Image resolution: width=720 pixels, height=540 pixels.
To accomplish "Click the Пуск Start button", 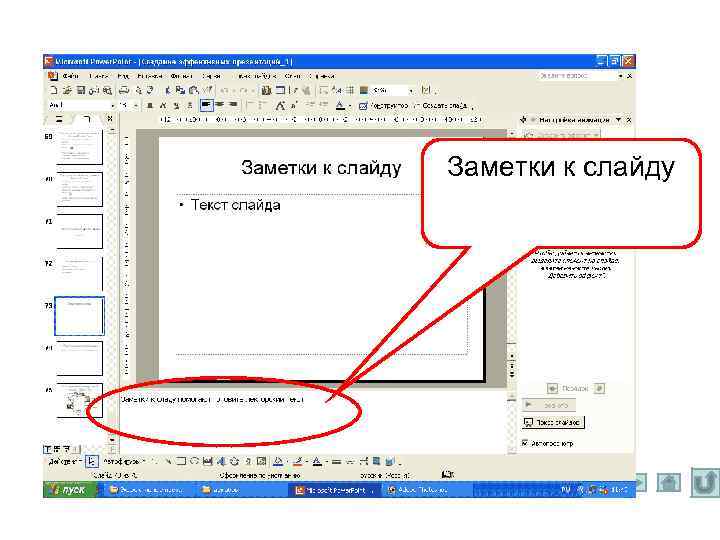I will (70, 490).
